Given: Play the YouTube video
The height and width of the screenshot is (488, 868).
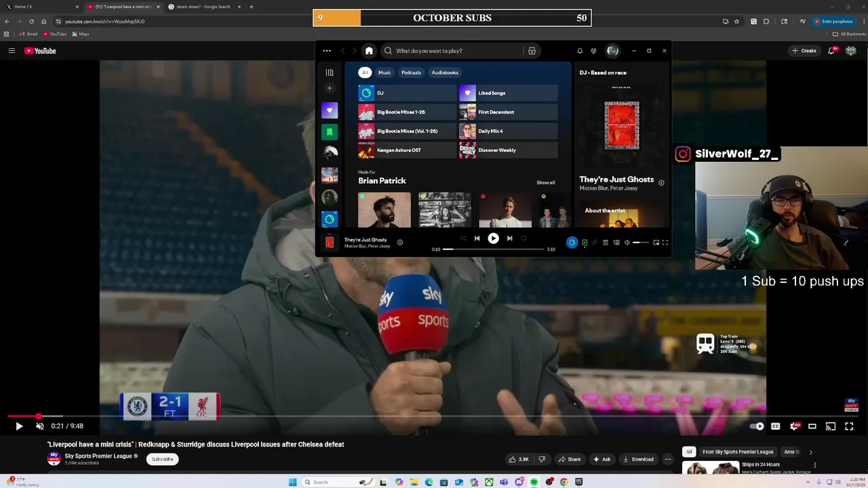Looking at the screenshot, I should coord(19,426).
